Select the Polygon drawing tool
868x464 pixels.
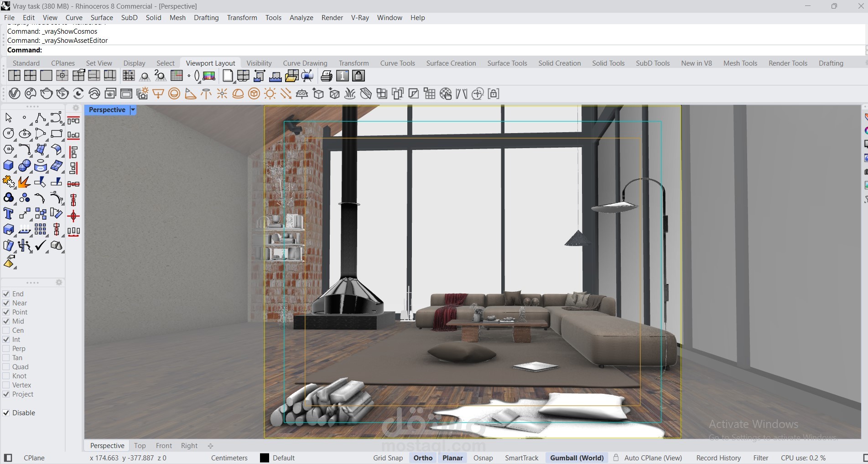(8, 150)
